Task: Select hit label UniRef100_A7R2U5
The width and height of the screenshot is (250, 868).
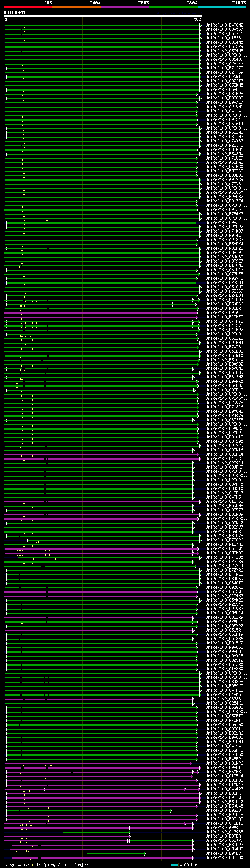Action: point(224,557)
